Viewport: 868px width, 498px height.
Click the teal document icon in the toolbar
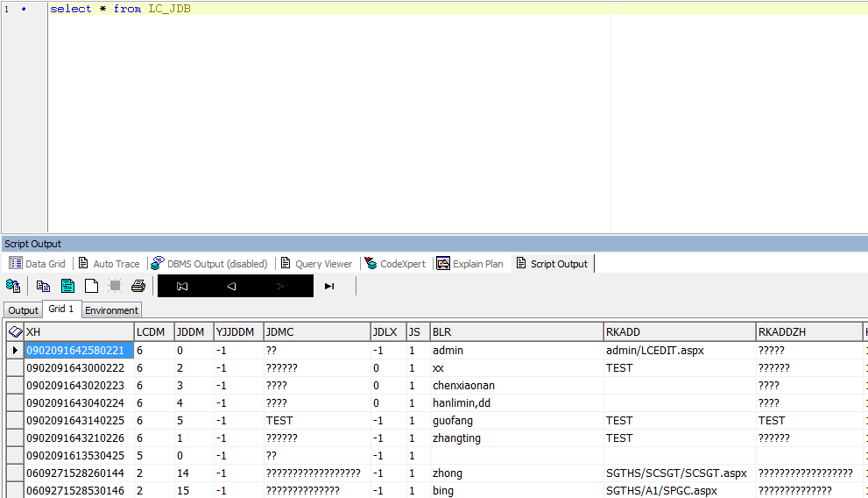click(67, 286)
